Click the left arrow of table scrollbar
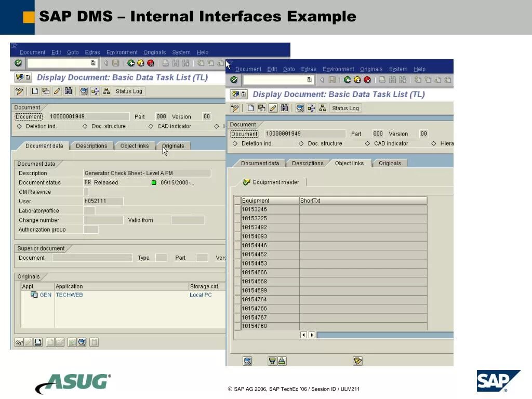The width and height of the screenshot is (532, 399). pyautogui.click(x=303, y=335)
